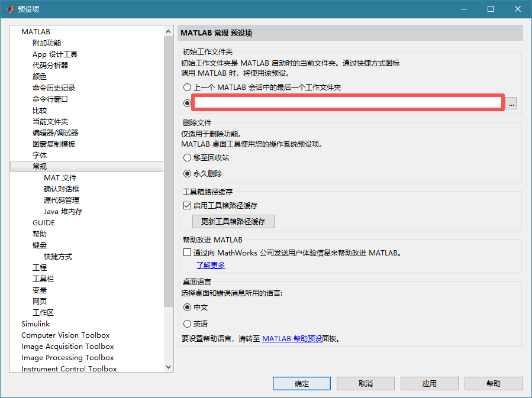Click the preferences tree scrollbar thumb
532x398 pixels.
[168, 171]
